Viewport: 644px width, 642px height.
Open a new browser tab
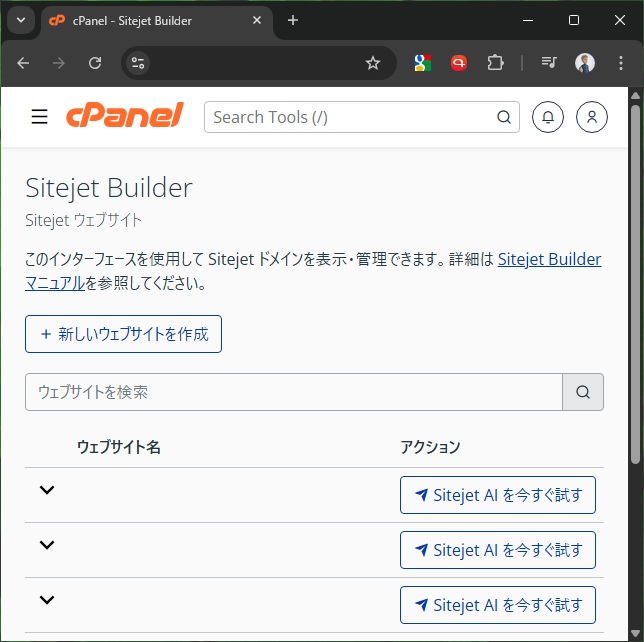point(293,20)
